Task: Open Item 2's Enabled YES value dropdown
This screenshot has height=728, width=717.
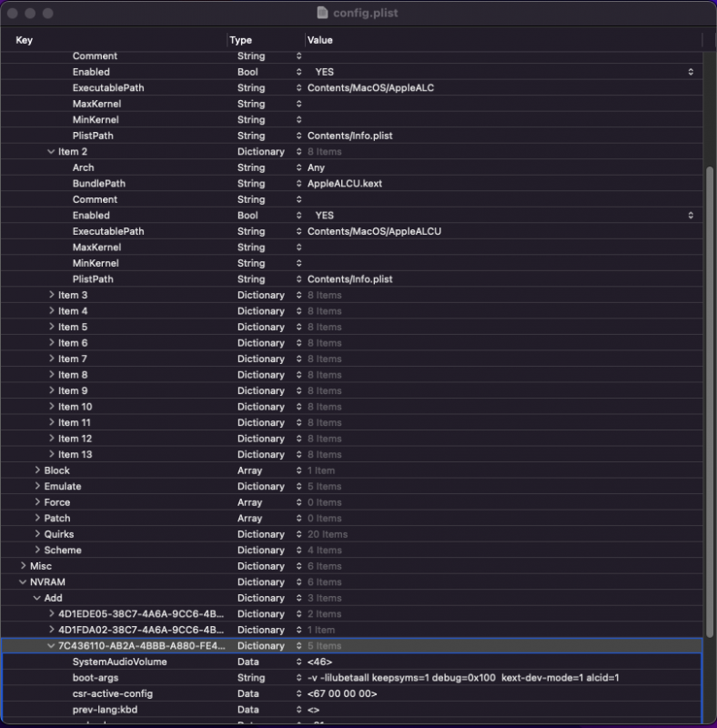Action: [691, 216]
